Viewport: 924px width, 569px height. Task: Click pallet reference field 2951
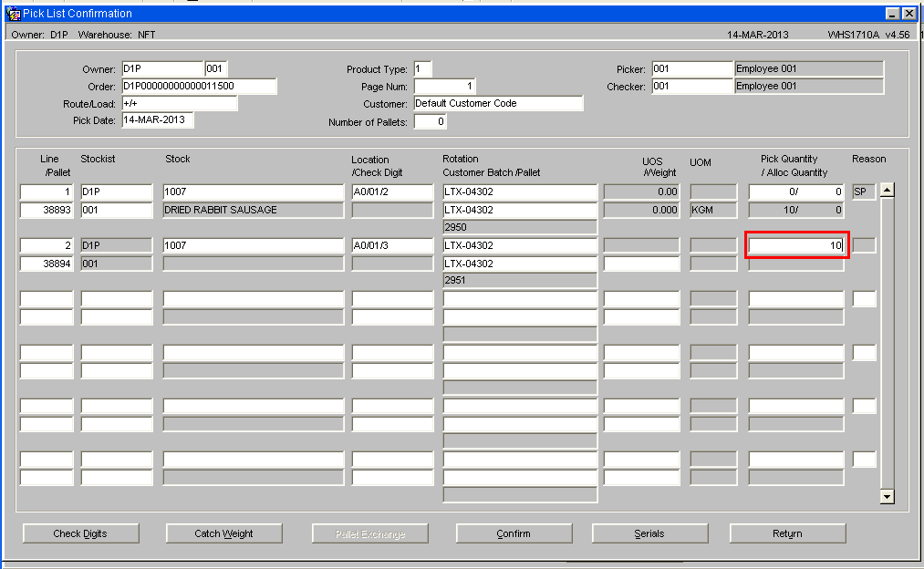[520, 280]
